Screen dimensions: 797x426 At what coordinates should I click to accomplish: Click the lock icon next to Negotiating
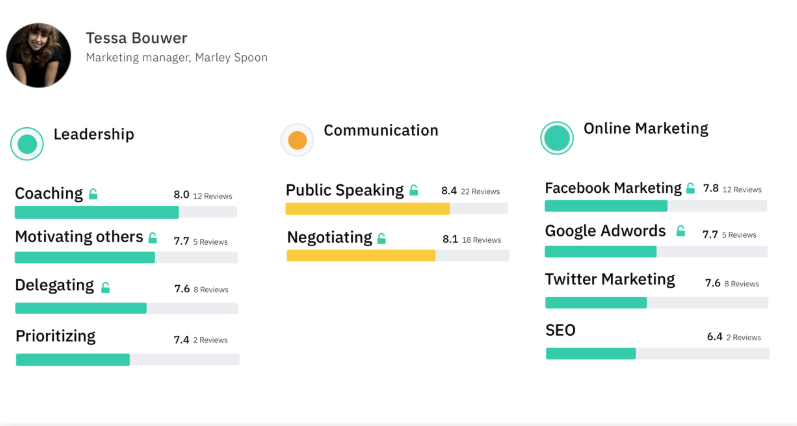coord(381,238)
